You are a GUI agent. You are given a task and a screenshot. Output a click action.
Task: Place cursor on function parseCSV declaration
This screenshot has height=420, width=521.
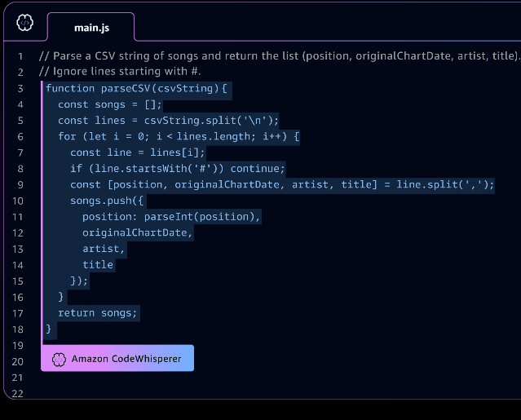tap(136, 88)
